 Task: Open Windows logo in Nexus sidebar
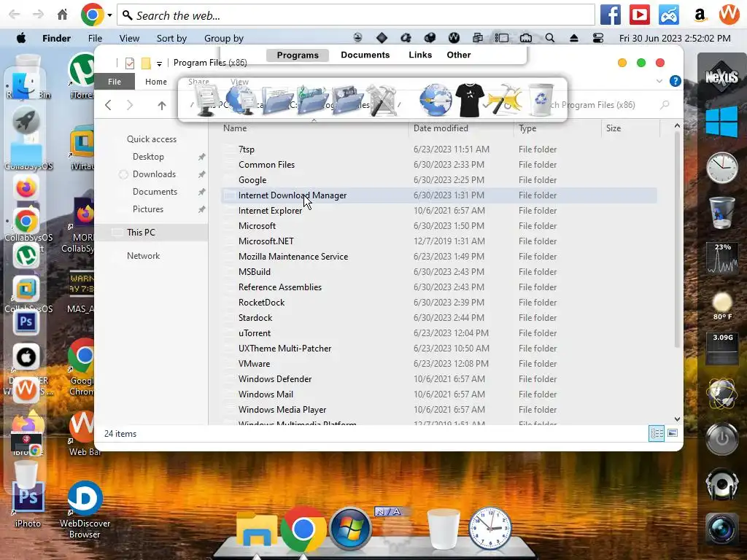[721, 122]
